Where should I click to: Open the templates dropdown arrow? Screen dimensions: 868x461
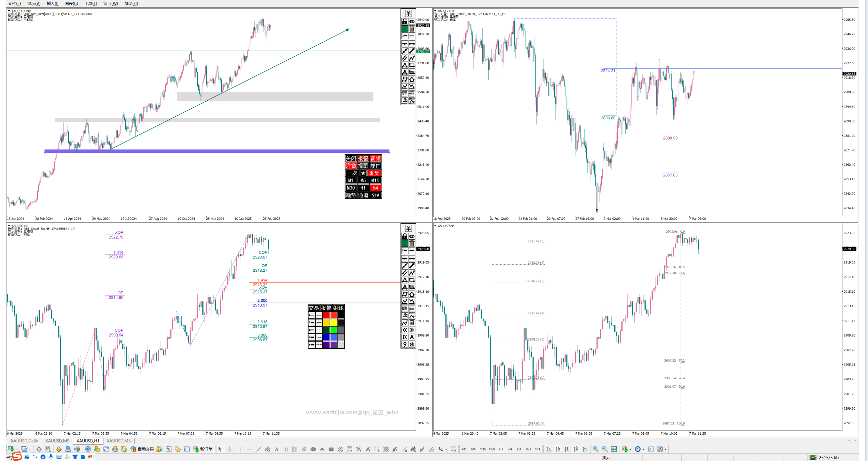(x=666, y=449)
